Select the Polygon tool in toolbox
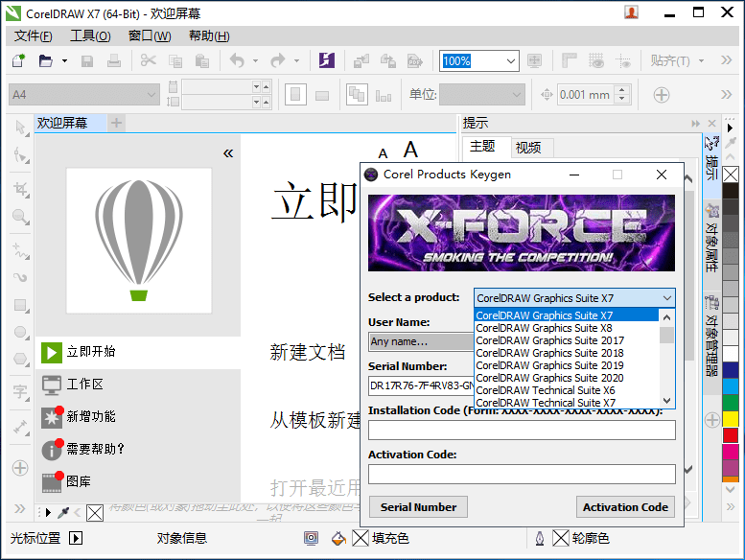This screenshot has height=560, width=745. [x=20, y=359]
